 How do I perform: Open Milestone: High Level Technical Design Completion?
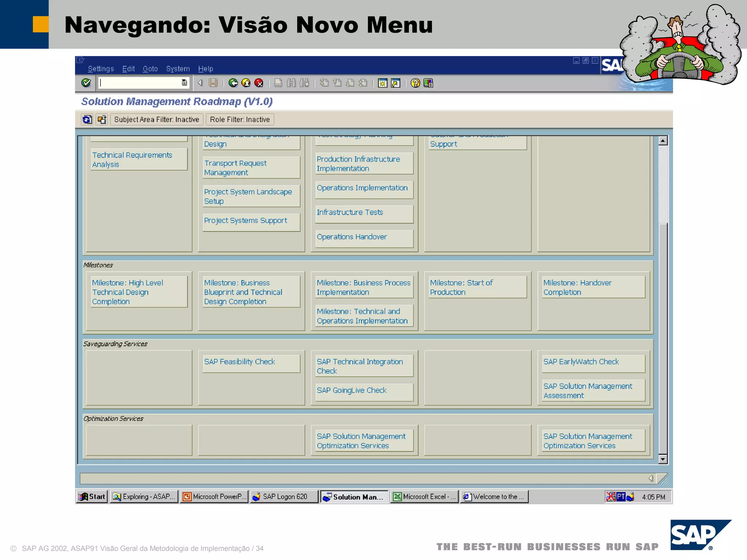(139, 292)
